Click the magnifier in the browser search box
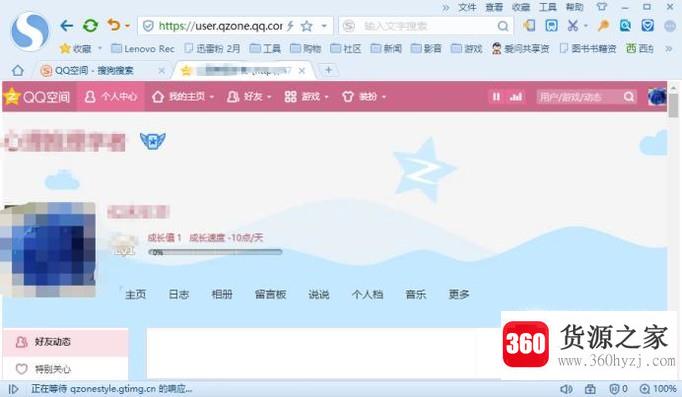The height and width of the screenshot is (397, 682). tap(503, 27)
